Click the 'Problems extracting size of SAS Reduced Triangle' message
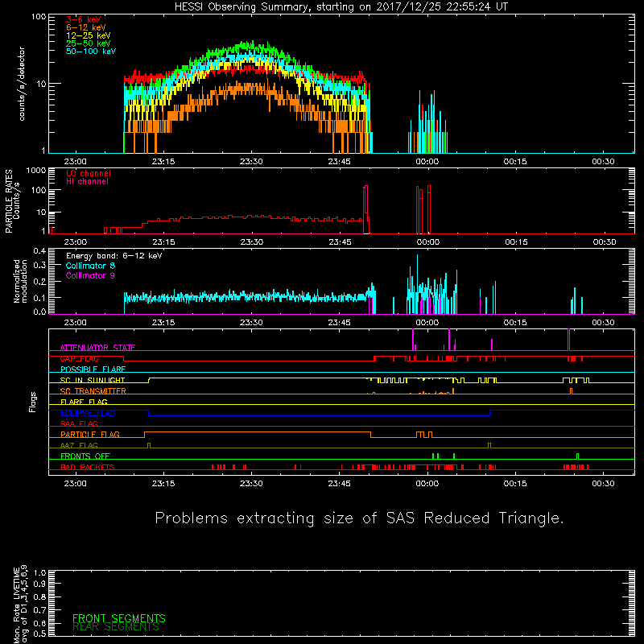This screenshot has height=644, width=644. coord(359,518)
